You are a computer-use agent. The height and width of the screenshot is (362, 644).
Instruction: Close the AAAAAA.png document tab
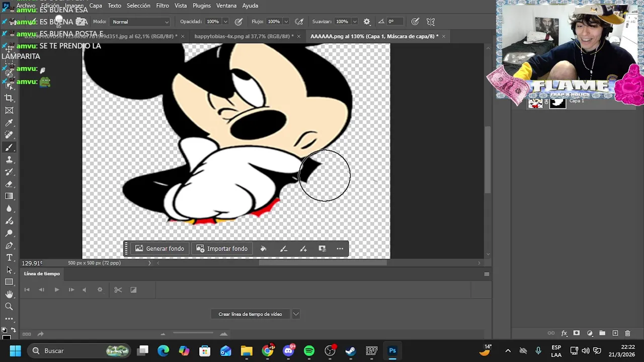pyautogui.click(x=443, y=36)
